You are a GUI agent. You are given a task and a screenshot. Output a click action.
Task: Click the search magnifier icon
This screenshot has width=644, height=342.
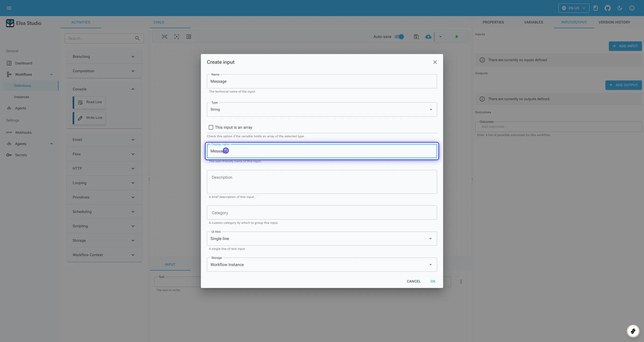pyautogui.click(x=137, y=38)
